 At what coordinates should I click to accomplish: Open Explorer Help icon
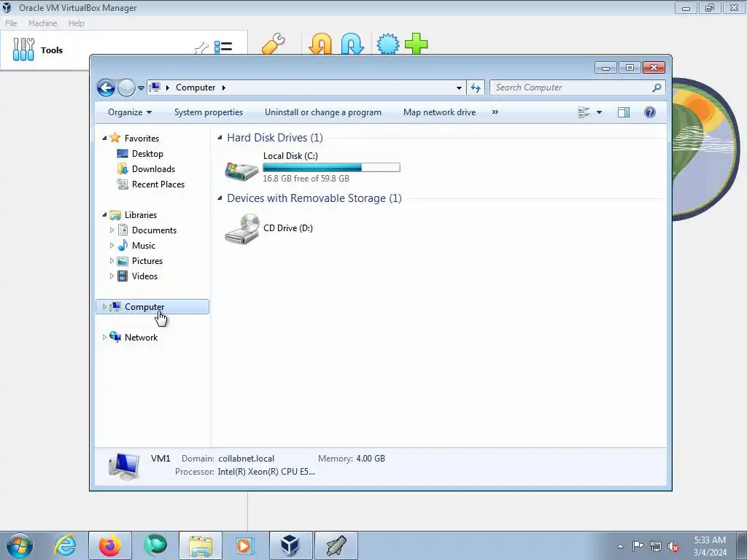(650, 112)
